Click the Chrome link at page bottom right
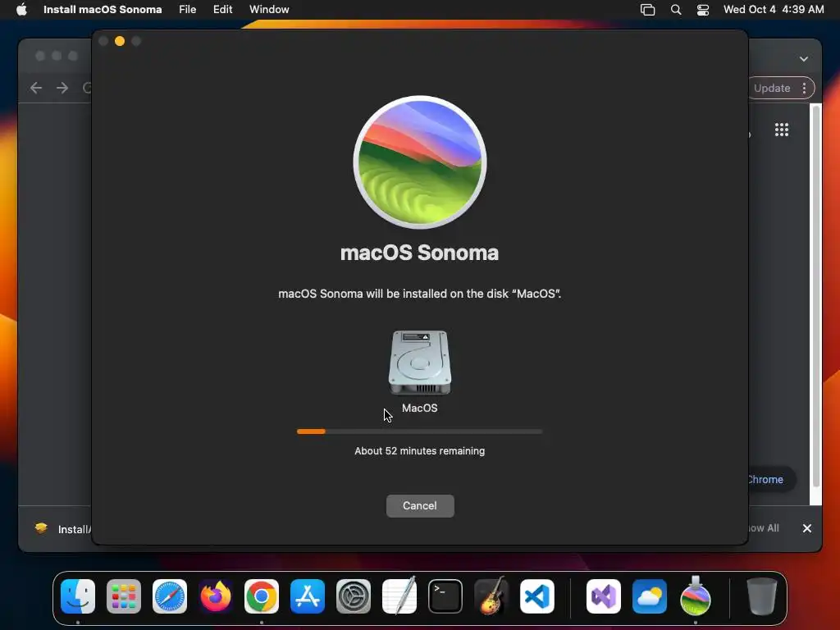 click(765, 479)
